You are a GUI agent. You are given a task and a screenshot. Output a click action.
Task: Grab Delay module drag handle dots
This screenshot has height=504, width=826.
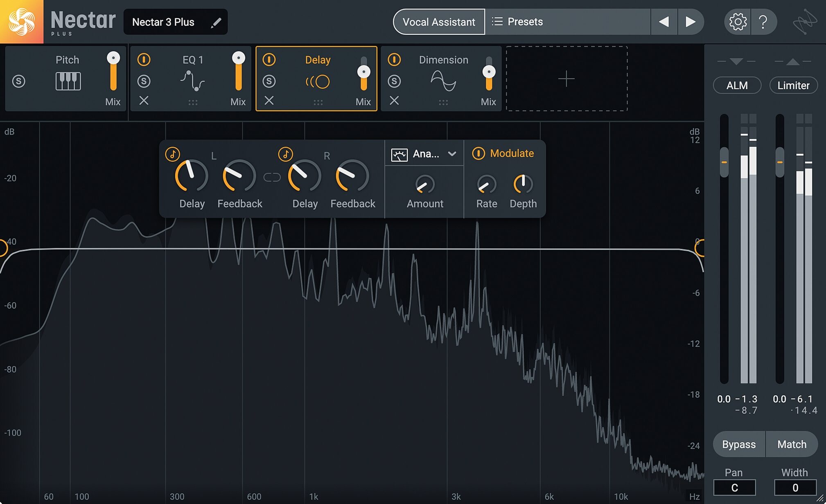pos(318,102)
